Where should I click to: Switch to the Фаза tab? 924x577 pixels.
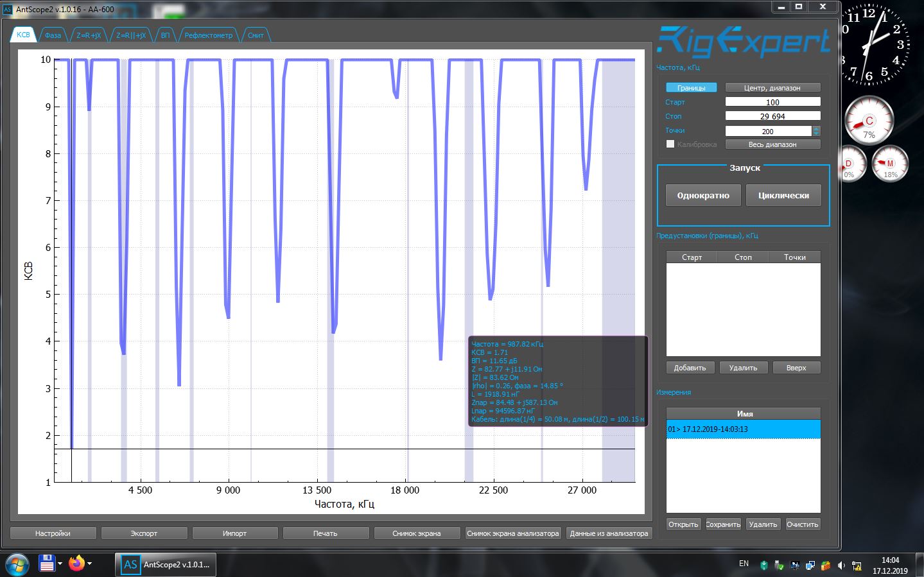pyautogui.click(x=53, y=35)
